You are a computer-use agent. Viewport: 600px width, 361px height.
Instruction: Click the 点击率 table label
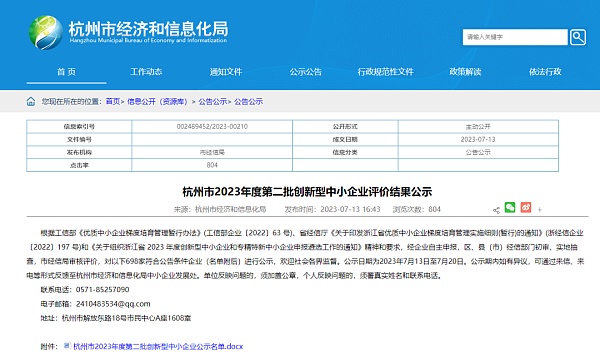pos(79,165)
